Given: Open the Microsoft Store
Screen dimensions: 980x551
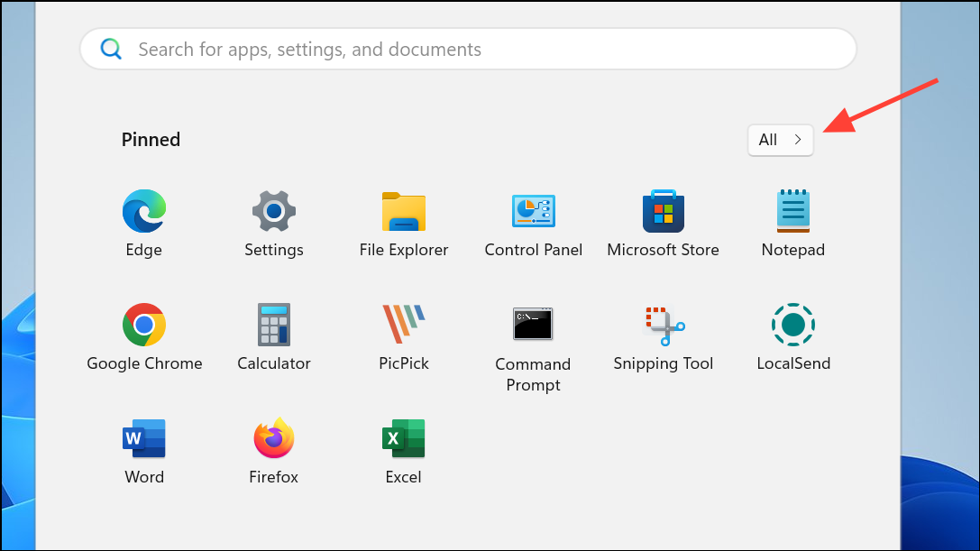Looking at the screenshot, I should [663, 212].
